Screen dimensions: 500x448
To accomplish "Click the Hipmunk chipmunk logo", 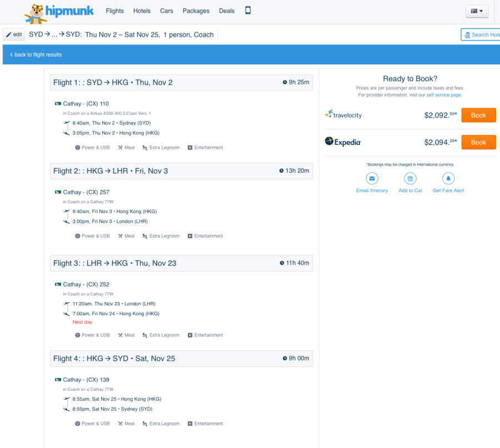I will pyautogui.click(x=39, y=12).
